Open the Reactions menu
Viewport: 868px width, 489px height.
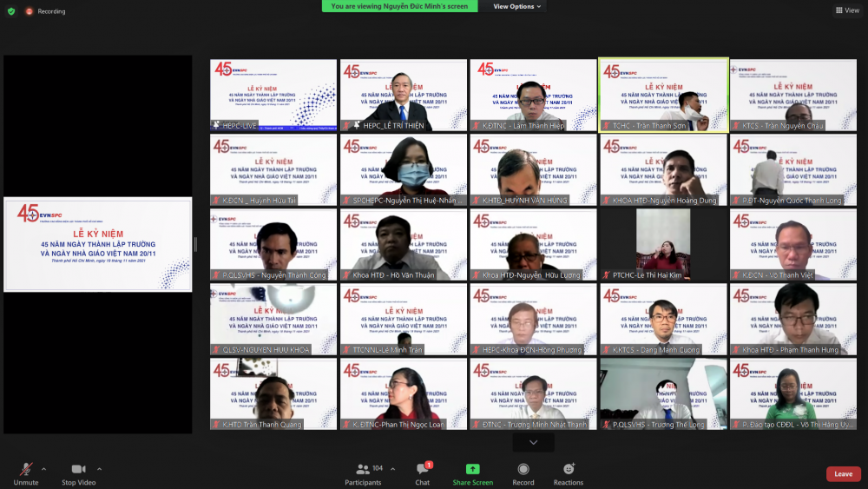click(x=569, y=474)
